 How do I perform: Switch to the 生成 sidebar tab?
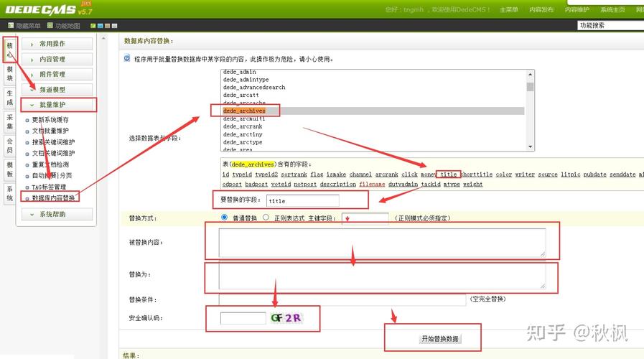[x=9, y=98]
